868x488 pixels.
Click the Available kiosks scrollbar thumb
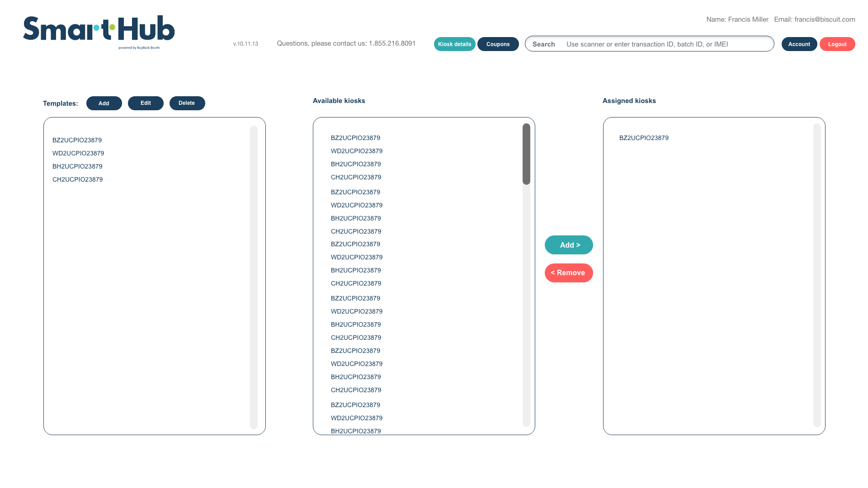(526, 154)
